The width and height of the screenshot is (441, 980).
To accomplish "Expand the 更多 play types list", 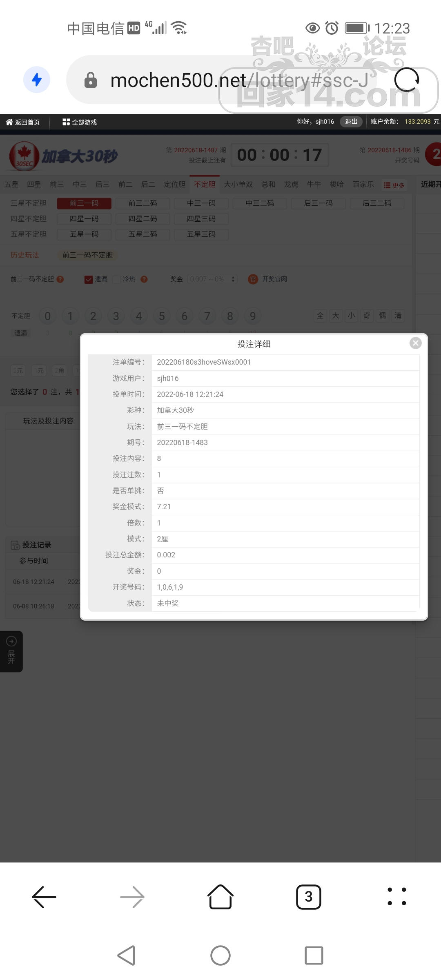I will (x=394, y=185).
